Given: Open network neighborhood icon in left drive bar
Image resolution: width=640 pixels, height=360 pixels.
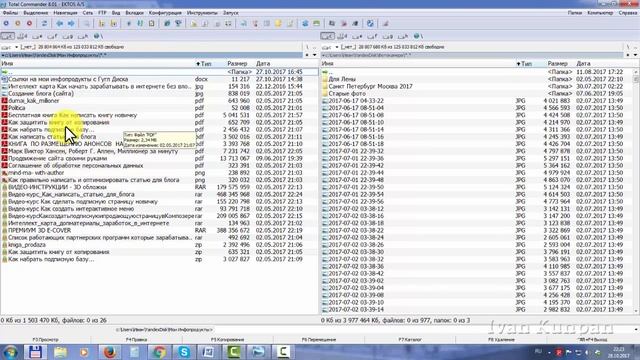Looking at the screenshot, I should pyautogui.click(x=97, y=36).
